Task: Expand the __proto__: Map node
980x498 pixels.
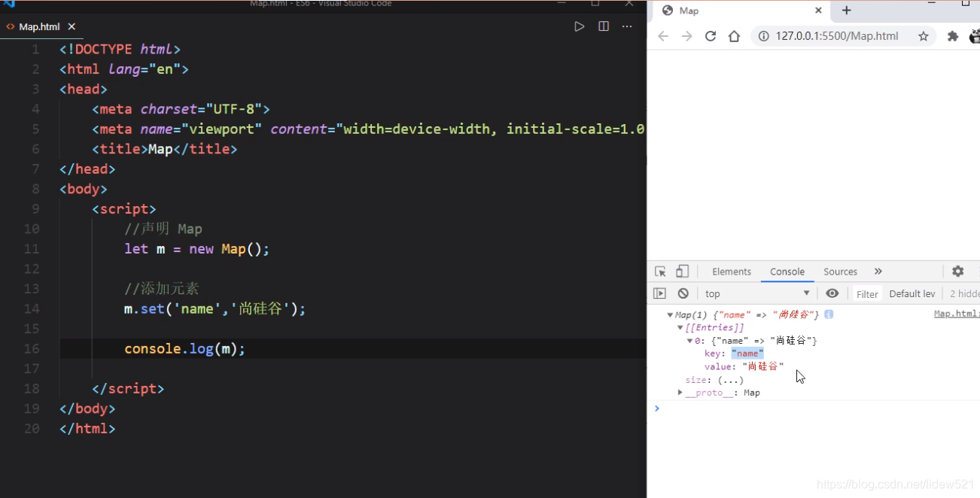Action: [x=680, y=392]
